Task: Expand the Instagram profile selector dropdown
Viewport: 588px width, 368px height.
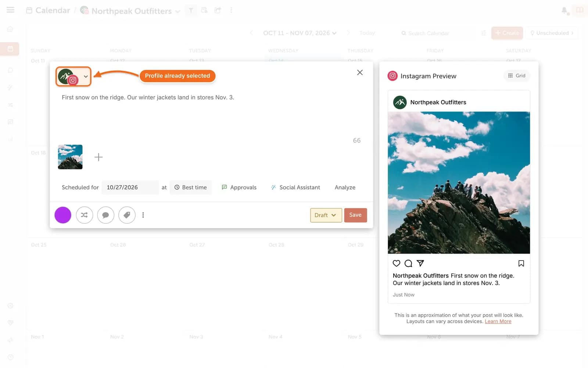Action: tap(73, 77)
